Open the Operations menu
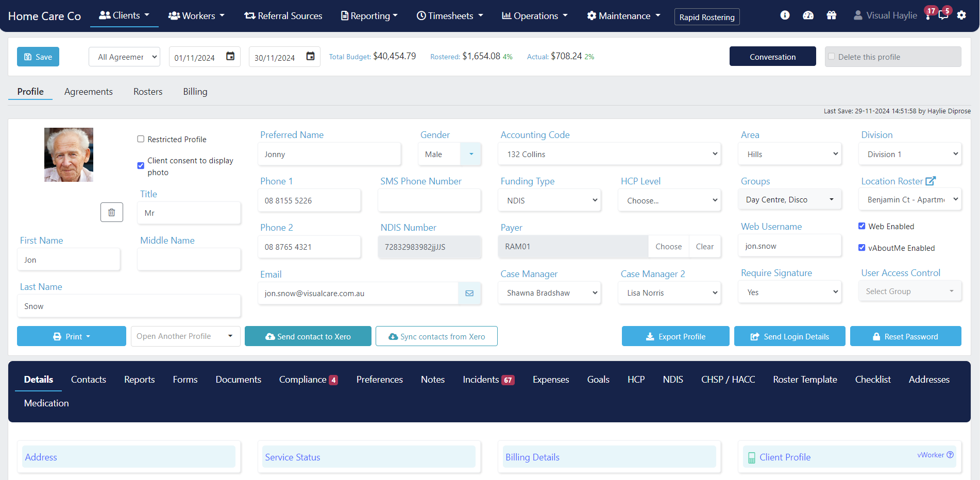The height and width of the screenshot is (480, 980). pos(535,16)
